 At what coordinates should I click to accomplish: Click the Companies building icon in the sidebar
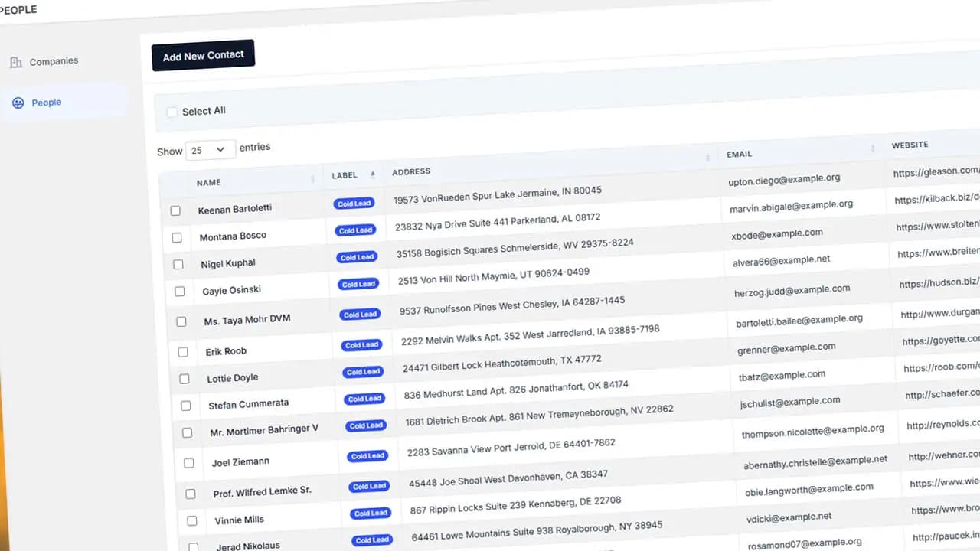18,61
